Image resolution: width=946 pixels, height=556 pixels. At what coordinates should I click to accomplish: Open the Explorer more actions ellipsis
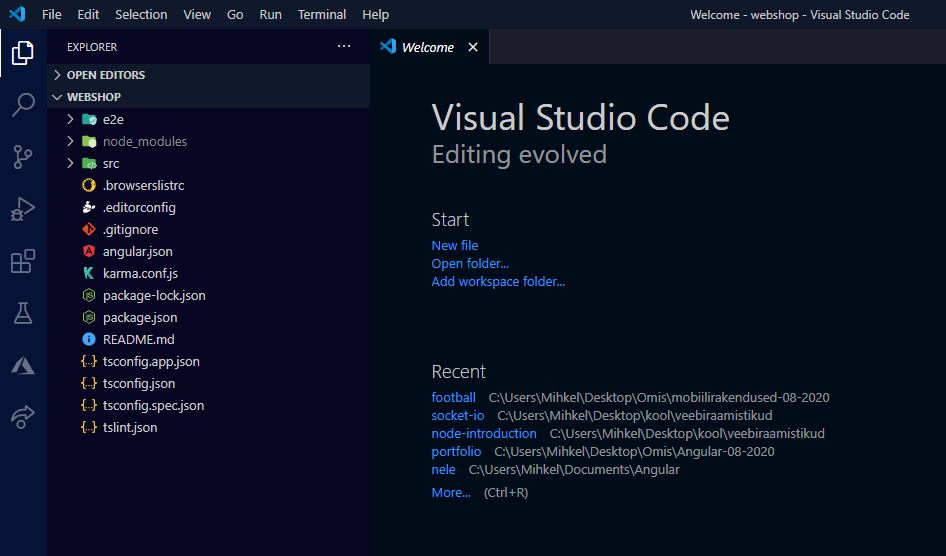click(x=344, y=46)
